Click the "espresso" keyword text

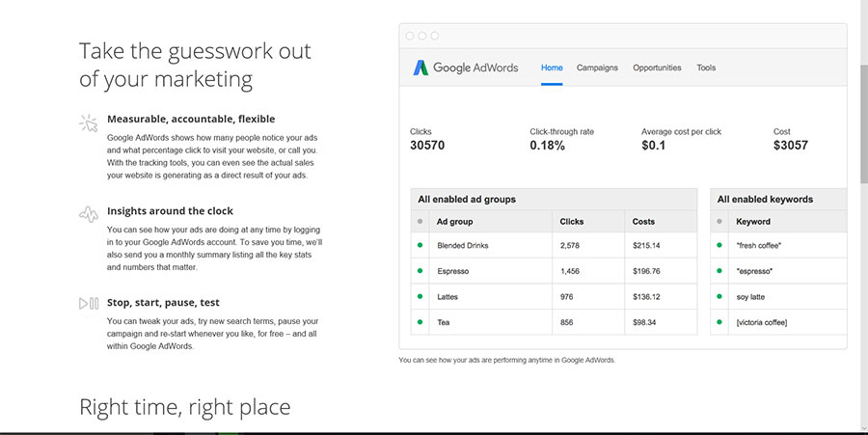(754, 271)
